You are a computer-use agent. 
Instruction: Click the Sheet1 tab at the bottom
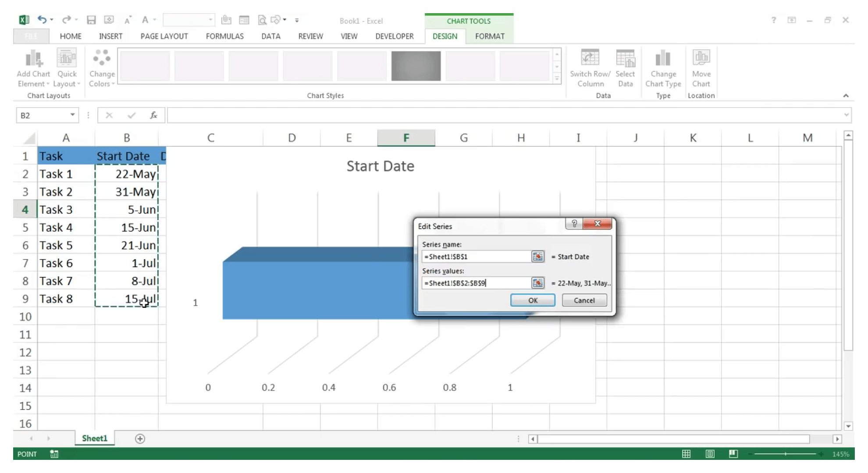tap(94, 438)
